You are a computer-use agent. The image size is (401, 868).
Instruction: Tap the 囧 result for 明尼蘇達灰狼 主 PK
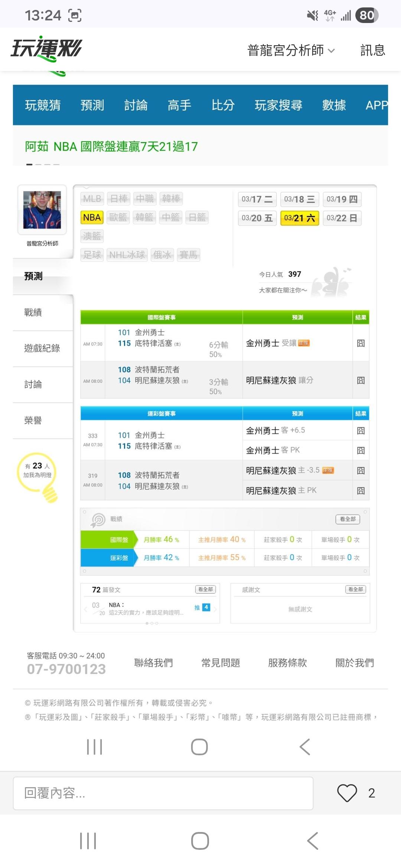[361, 491]
